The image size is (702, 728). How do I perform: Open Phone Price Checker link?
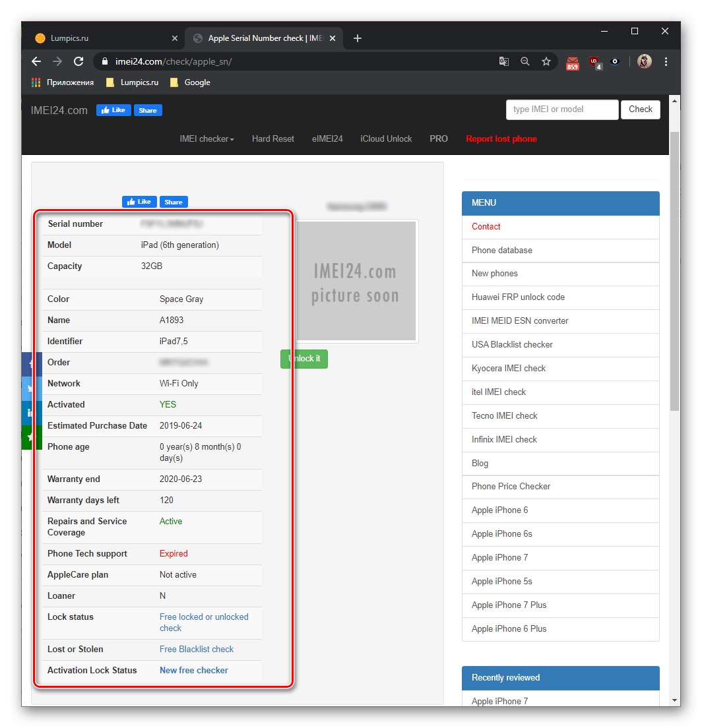pyautogui.click(x=560, y=487)
